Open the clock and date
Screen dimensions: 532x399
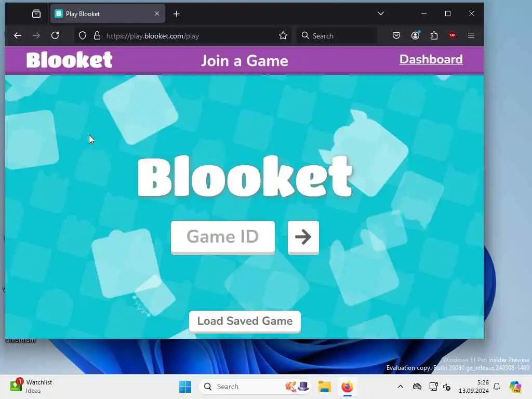pos(474,387)
